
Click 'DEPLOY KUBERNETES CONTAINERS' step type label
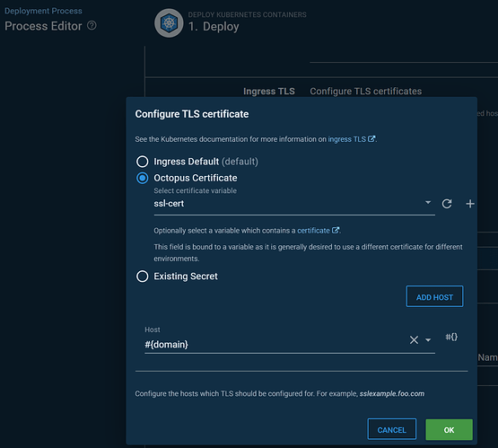coord(247,14)
